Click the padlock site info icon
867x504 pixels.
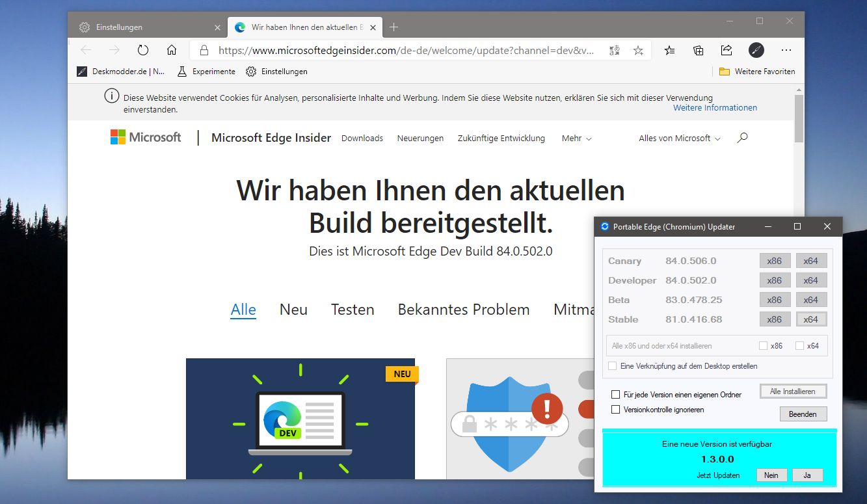[x=204, y=50]
